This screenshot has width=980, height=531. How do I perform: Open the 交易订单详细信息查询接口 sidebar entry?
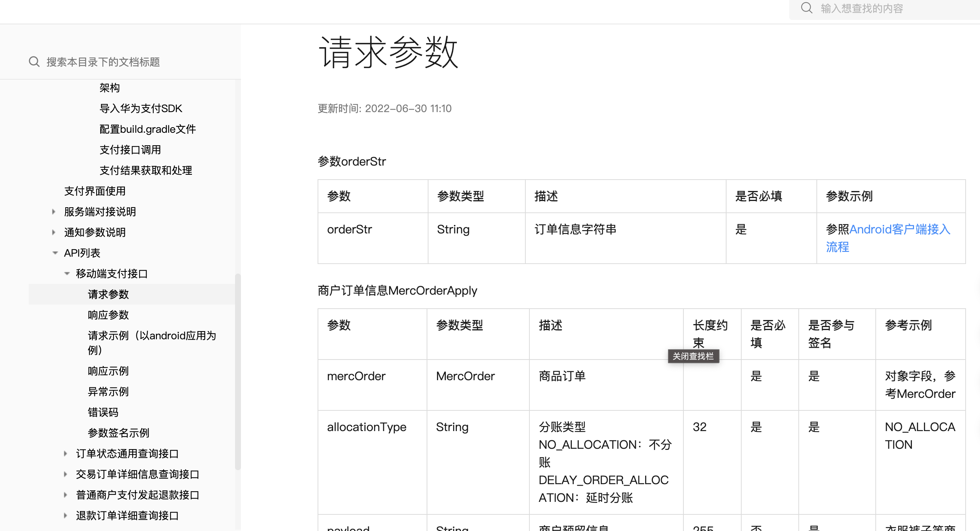pos(137,474)
